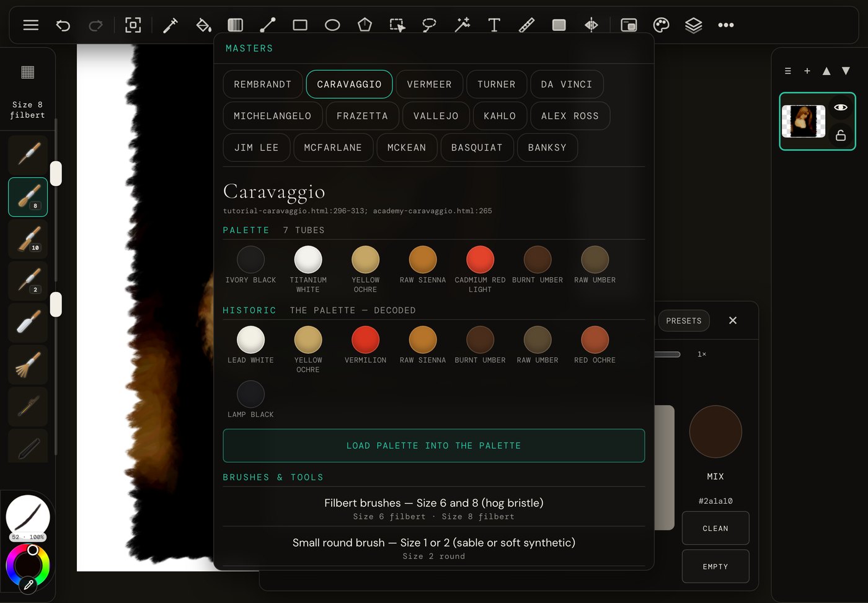
Task: Select the gradient tool
Action: tap(235, 25)
